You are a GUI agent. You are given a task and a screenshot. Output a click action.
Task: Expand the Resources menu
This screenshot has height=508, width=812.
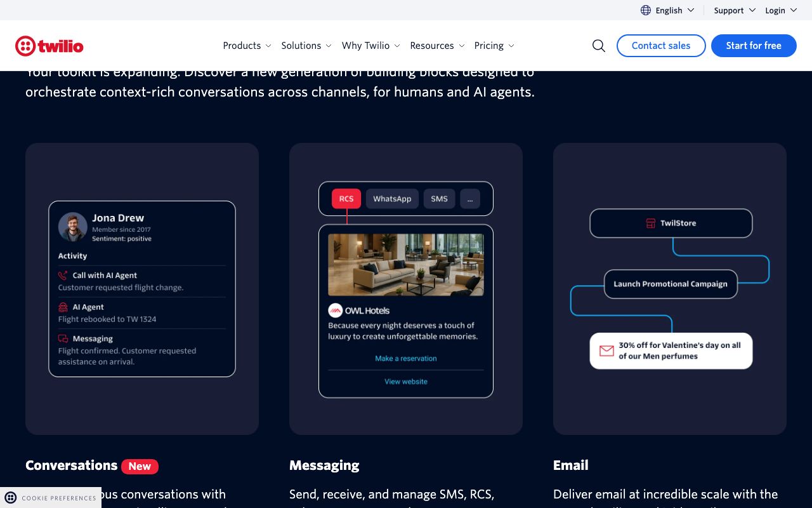pos(438,46)
